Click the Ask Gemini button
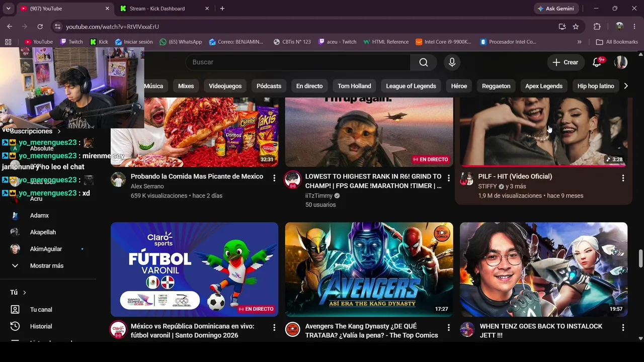The width and height of the screenshot is (644, 362). [x=556, y=9]
